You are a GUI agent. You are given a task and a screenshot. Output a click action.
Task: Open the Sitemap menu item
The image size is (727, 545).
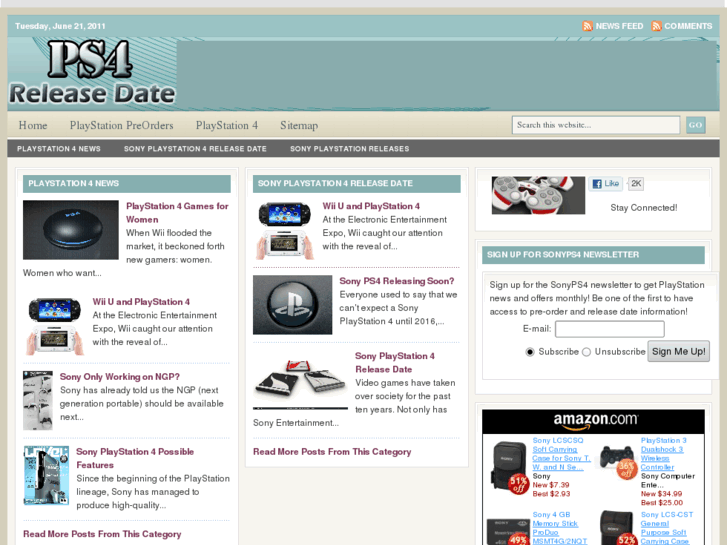pyautogui.click(x=299, y=125)
